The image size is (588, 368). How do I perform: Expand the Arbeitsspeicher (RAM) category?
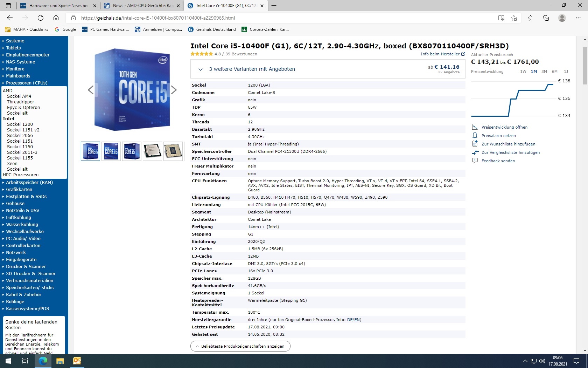[29, 183]
